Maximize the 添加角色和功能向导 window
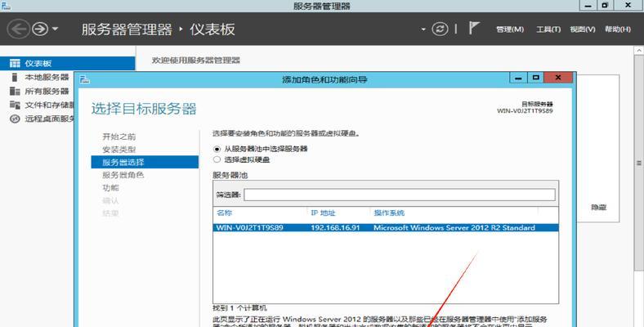 [535, 78]
